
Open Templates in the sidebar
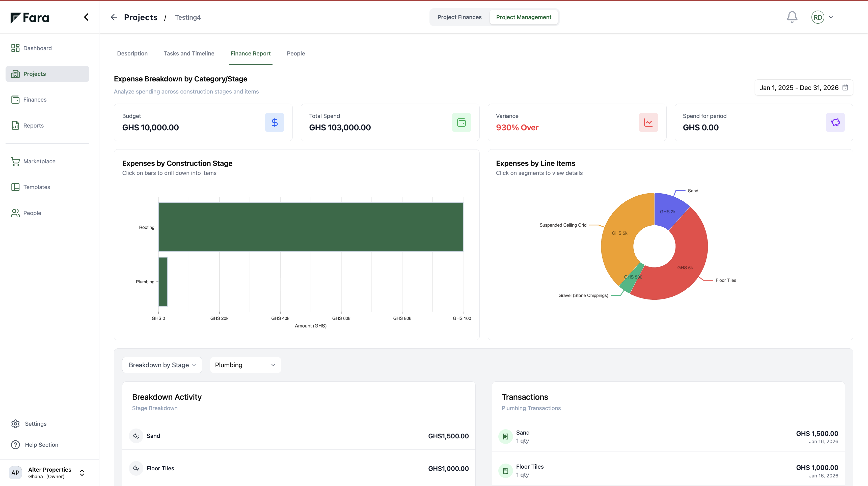click(47, 187)
